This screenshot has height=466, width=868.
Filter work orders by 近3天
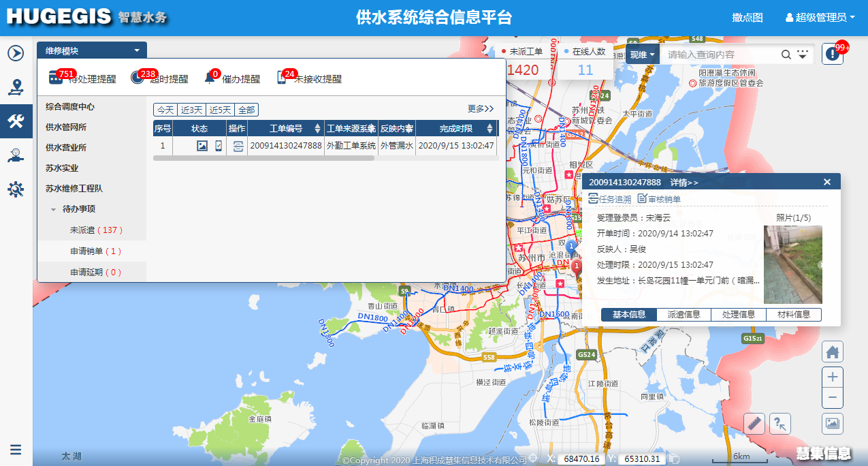pos(191,110)
